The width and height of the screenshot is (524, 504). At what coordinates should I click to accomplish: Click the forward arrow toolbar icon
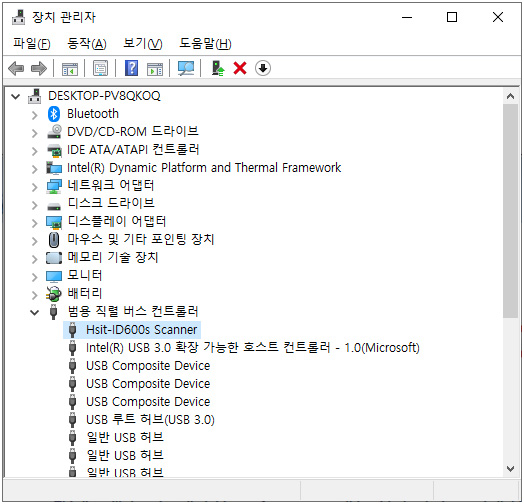point(39,68)
